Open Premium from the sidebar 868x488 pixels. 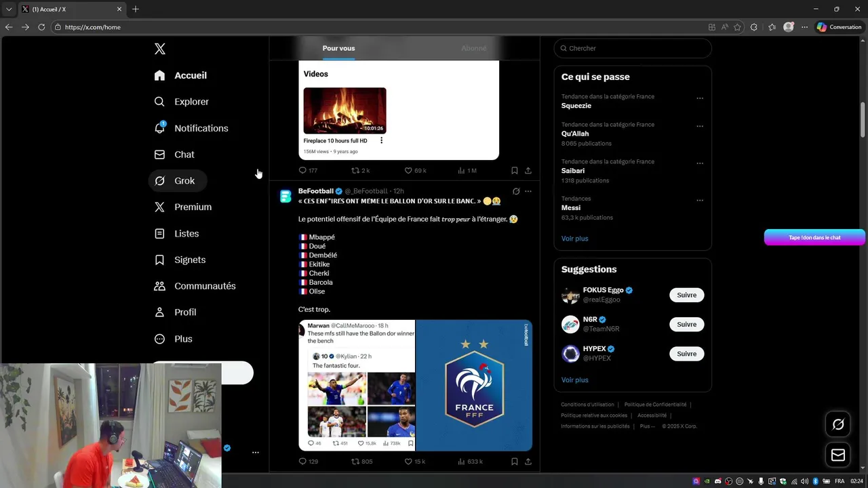click(183, 207)
